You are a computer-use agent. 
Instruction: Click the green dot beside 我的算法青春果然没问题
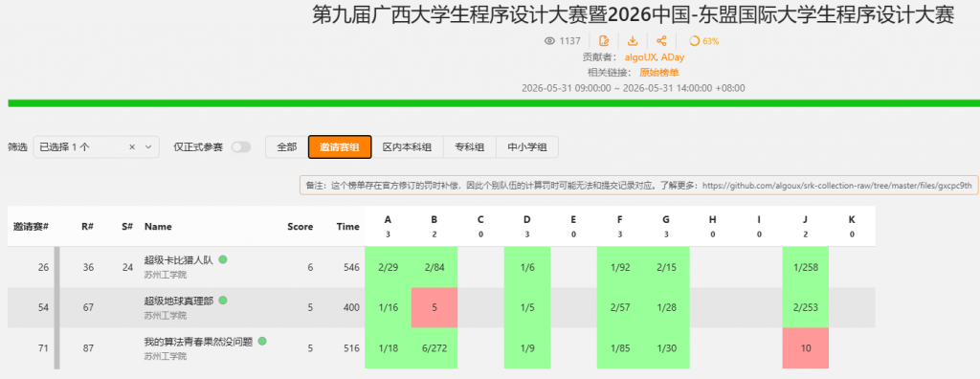pyautogui.click(x=262, y=341)
